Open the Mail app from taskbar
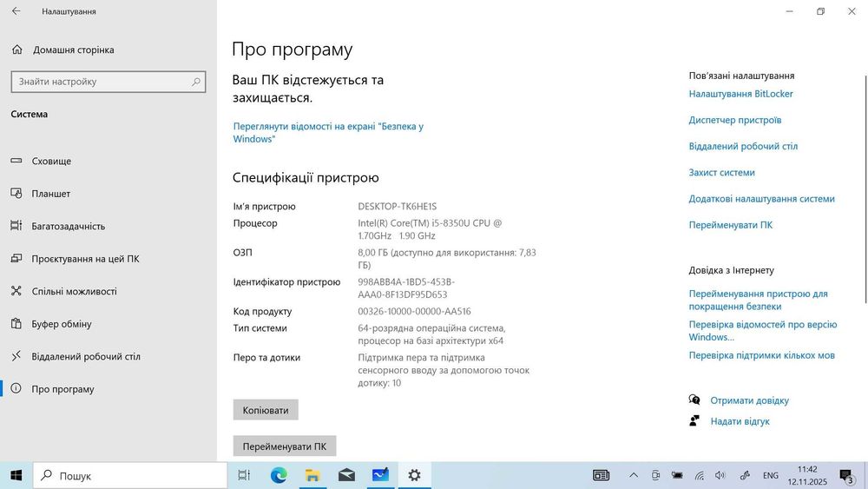Screen dimensions: 868x489 coord(346,475)
